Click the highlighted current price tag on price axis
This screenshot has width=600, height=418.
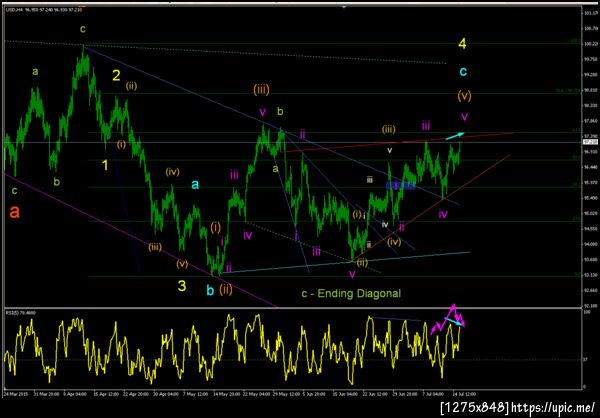pyautogui.click(x=589, y=142)
